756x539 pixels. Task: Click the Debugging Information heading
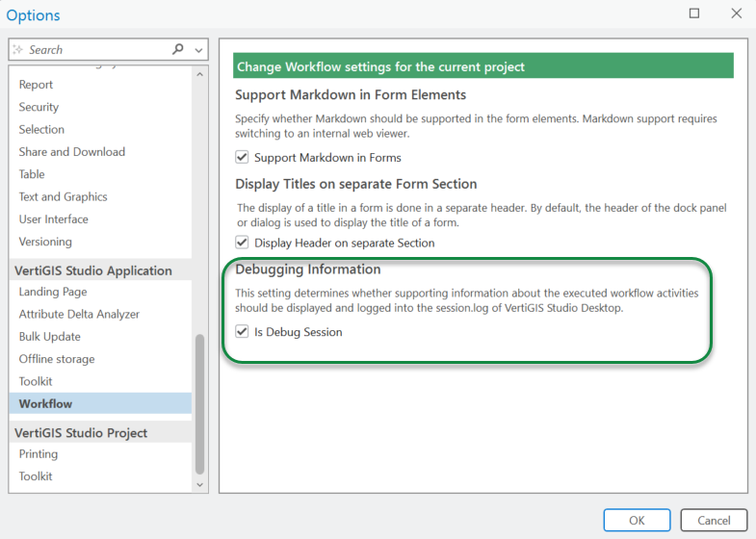click(308, 269)
